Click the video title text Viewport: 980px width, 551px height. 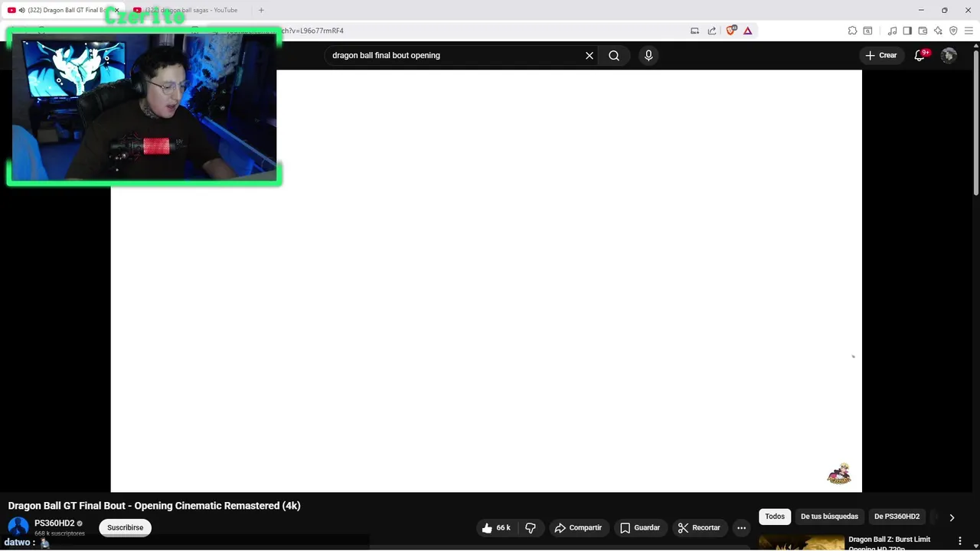click(x=154, y=506)
